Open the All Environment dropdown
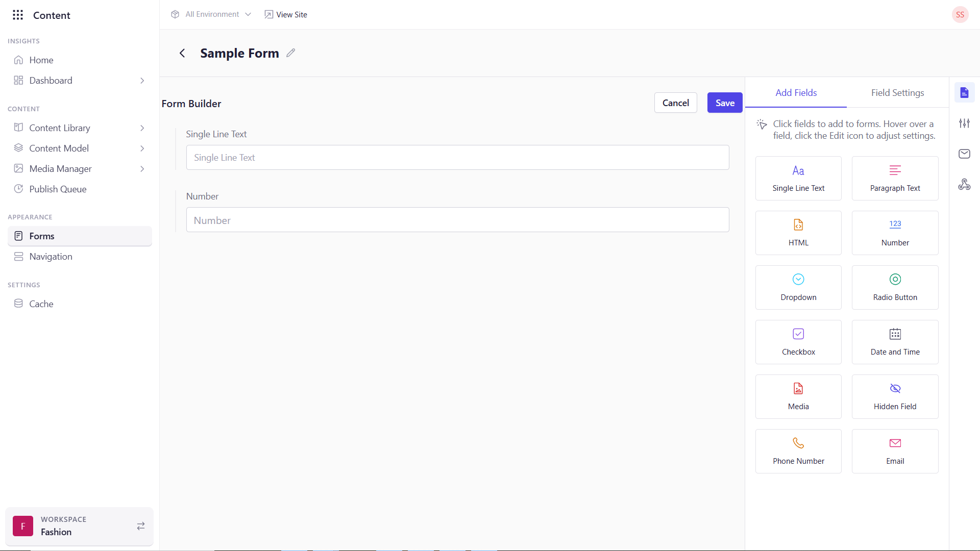Screen dimensions: 980x551 212,14
